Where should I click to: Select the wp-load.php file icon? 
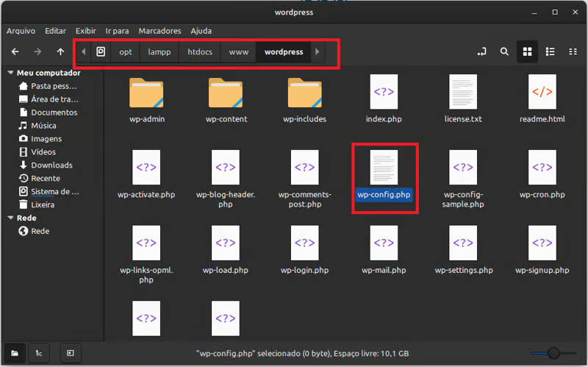[x=226, y=243]
